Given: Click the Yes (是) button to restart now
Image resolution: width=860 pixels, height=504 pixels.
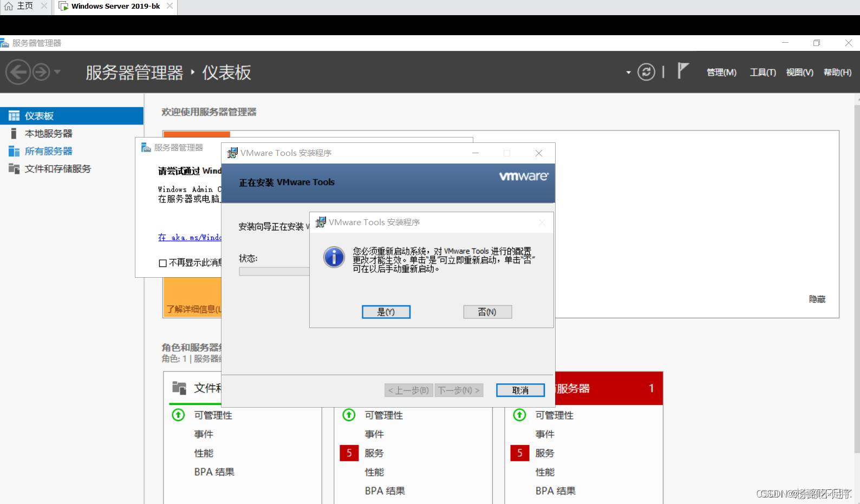Looking at the screenshot, I should pos(386,312).
